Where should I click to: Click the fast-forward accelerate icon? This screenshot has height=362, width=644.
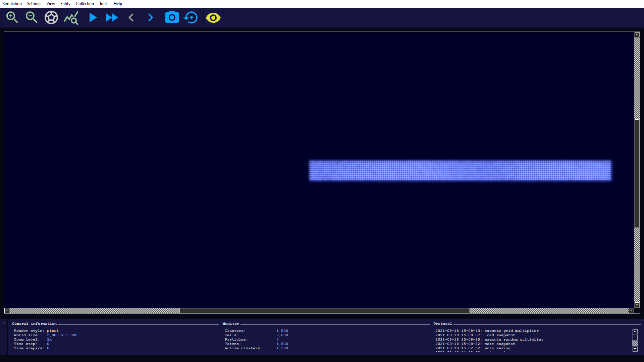click(x=112, y=17)
